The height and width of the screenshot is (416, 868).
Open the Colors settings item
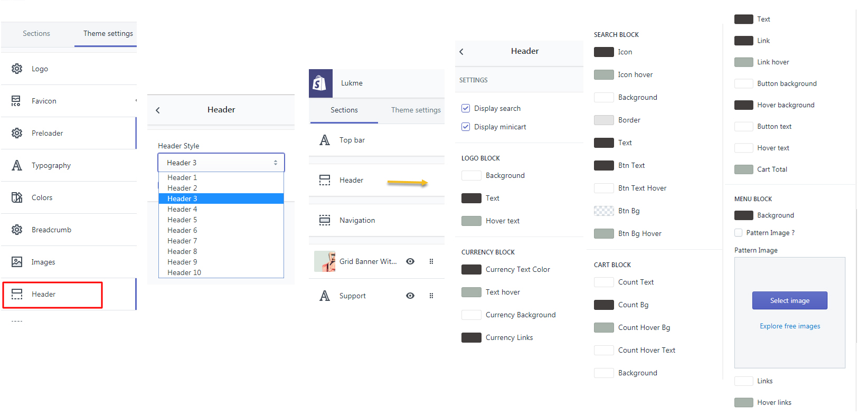(x=69, y=197)
